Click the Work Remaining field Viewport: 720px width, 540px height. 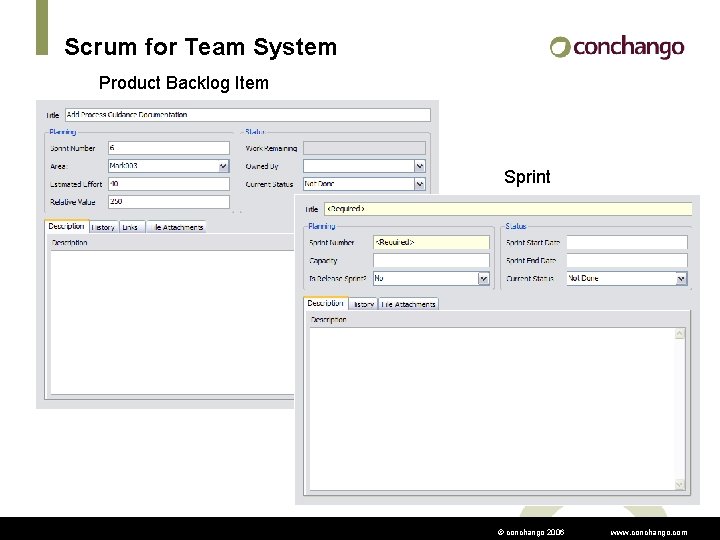pos(364,148)
